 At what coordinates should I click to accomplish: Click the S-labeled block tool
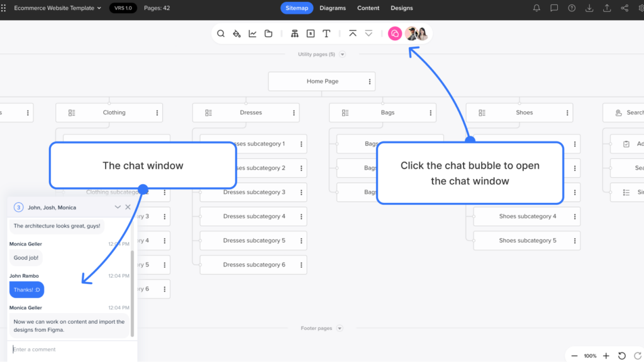click(x=310, y=33)
